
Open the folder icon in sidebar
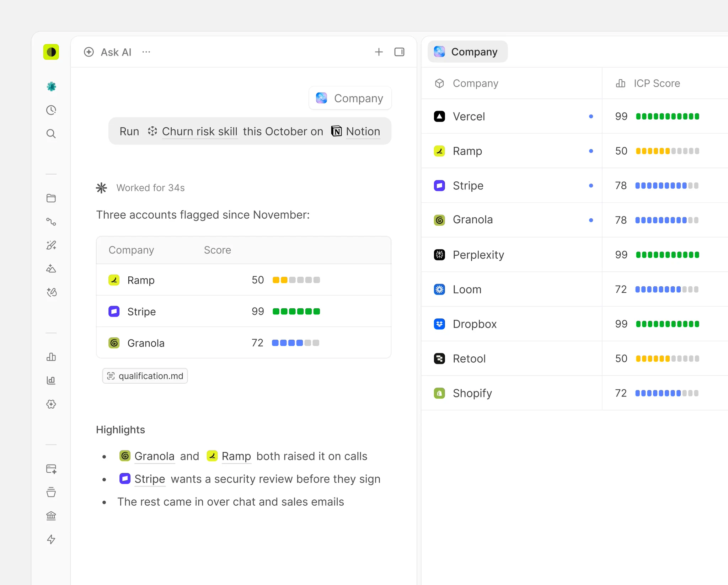click(51, 198)
